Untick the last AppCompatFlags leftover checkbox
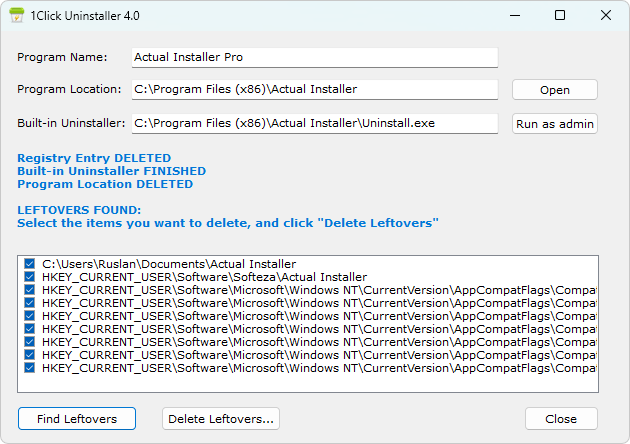630x444 pixels. tap(30, 368)
